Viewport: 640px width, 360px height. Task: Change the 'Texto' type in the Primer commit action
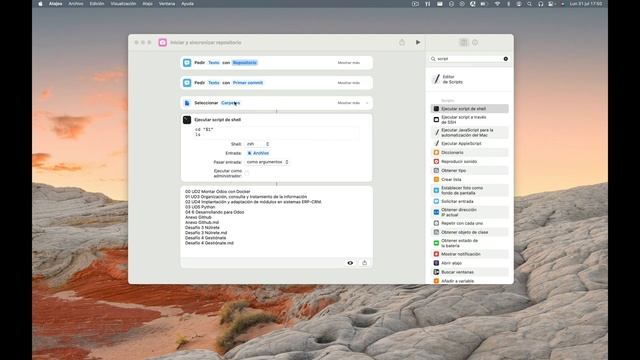click(214, 82)
